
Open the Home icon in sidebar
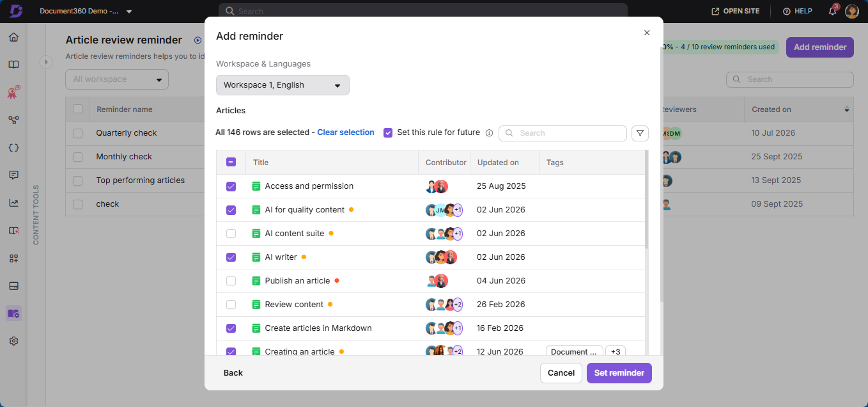[13, 37]
